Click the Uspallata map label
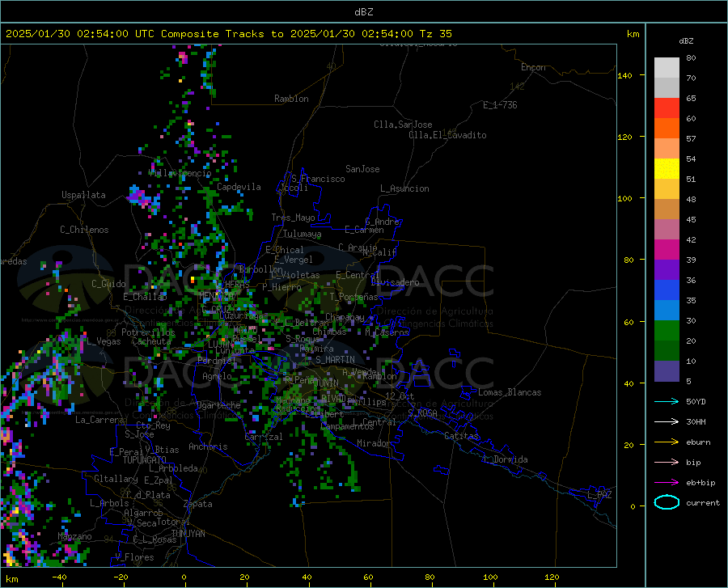Viewport: 728px width, 588px height. 83,195
